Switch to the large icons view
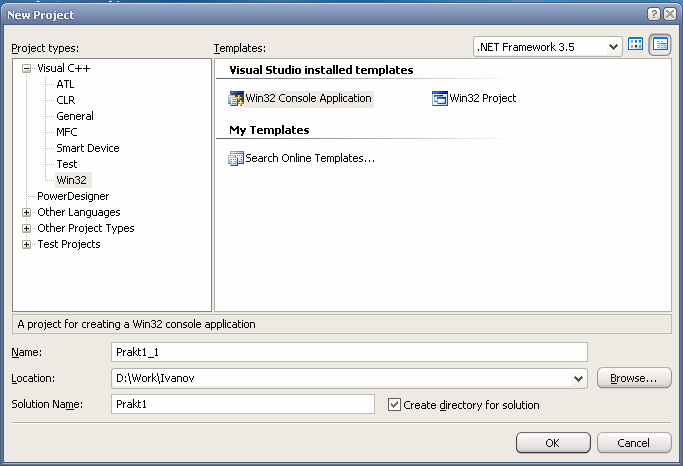Image resolution: width=683 pixels, height=466 pixels. click(x=636, y=44)
